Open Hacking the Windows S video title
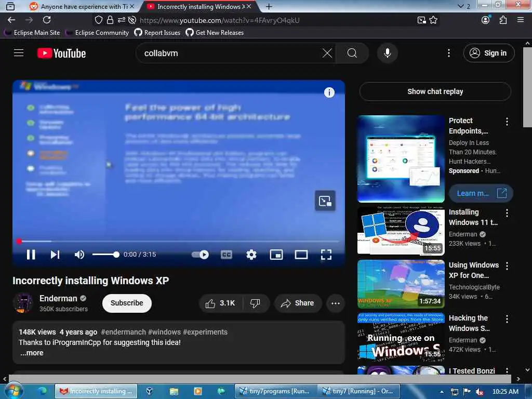This screenshot has height=399, width=532. [x=469, y=323]
